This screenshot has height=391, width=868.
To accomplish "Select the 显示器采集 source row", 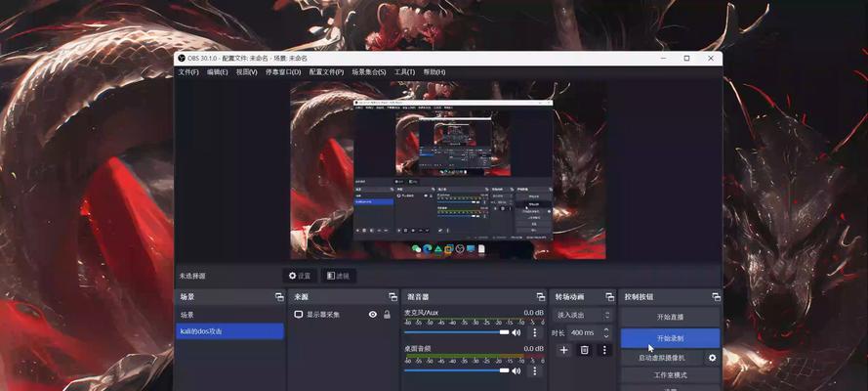I will point(343,315).
